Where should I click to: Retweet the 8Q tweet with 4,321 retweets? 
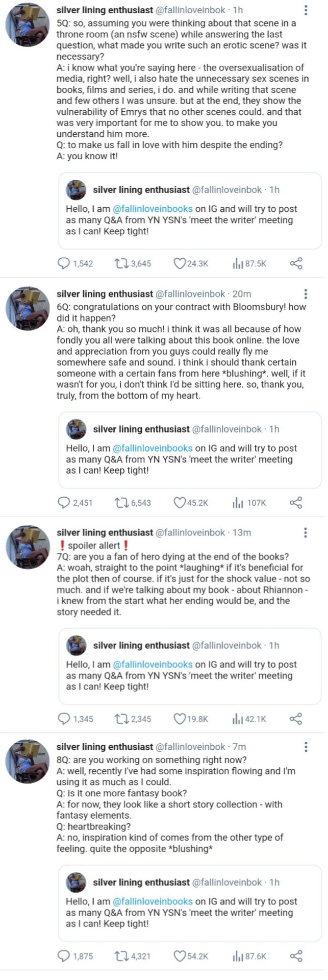[121, 955]
